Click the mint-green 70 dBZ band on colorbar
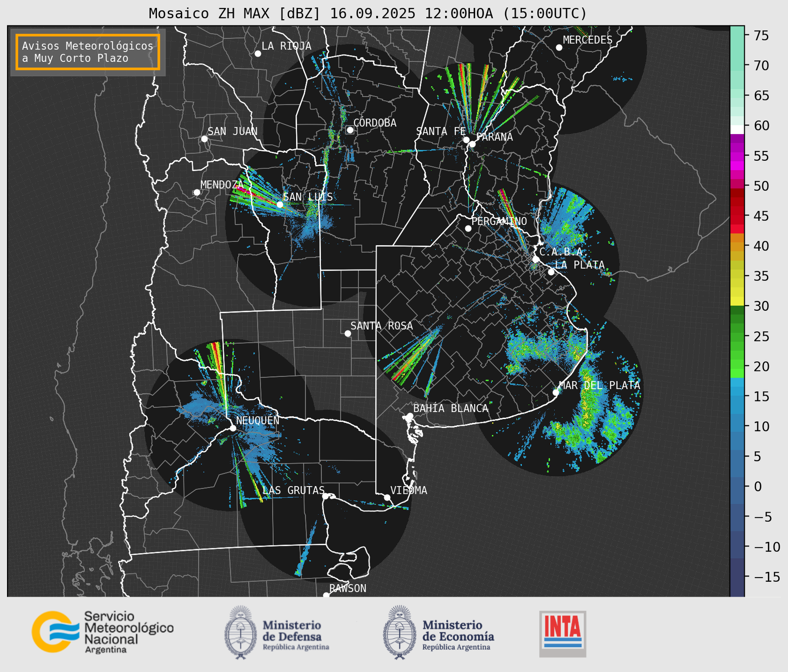Viewport: 788px width, 672px height. [x=737, y=65]
